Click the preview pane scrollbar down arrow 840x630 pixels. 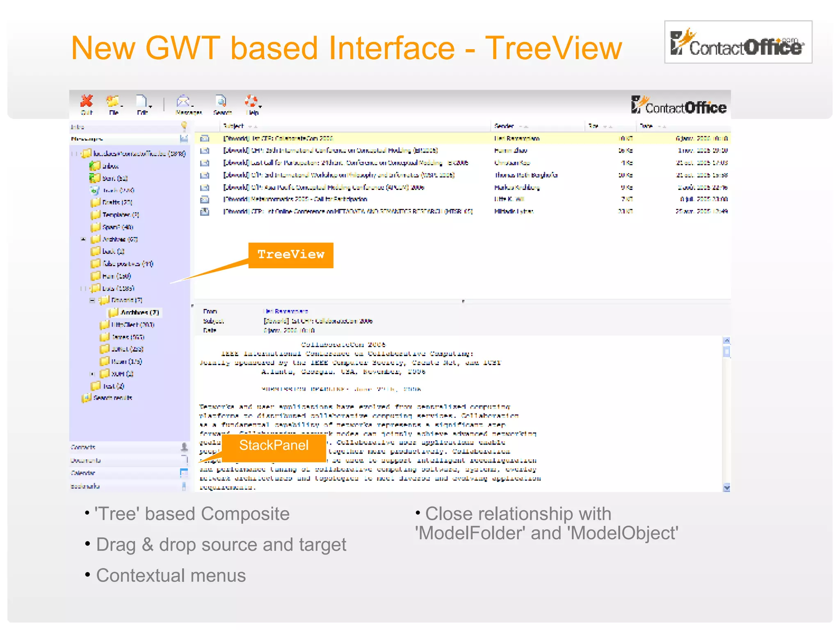726,488
